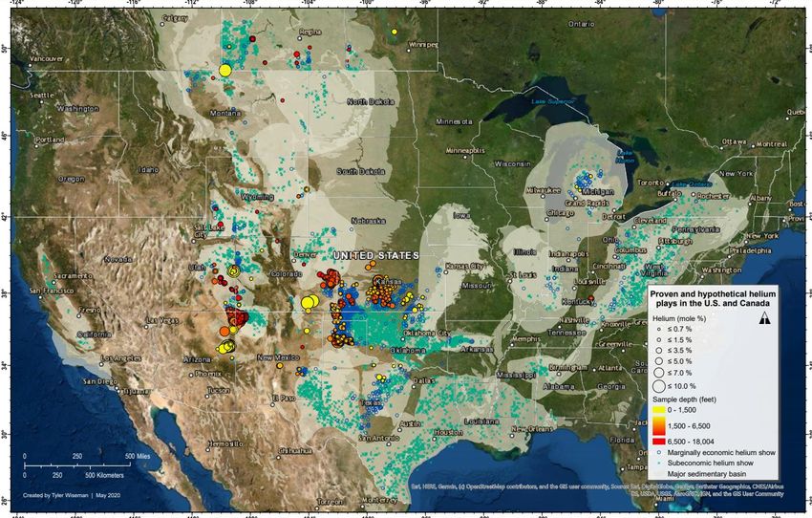812x518 pixels.
Task: Select the ≤ 3.5 % helium circle symbol
Action: 659,350
